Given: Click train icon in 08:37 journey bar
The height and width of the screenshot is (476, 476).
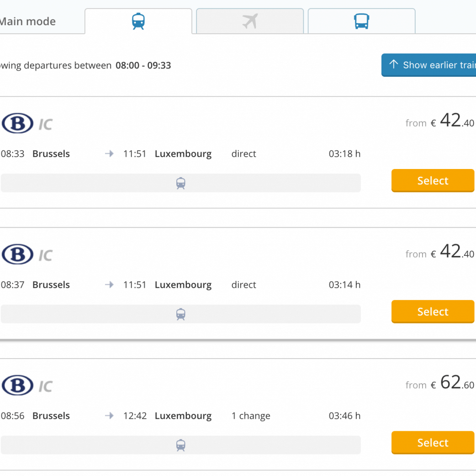Looking at the screenshot, I should 181,314.
